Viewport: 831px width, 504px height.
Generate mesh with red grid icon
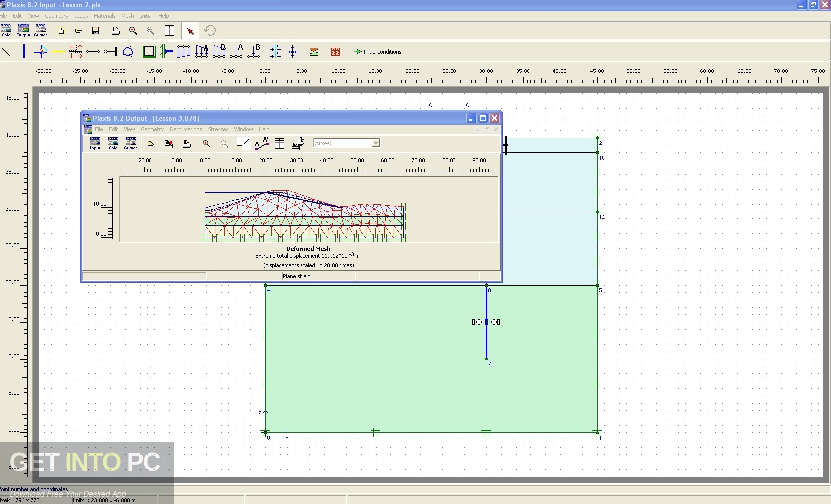pos(336,51)
